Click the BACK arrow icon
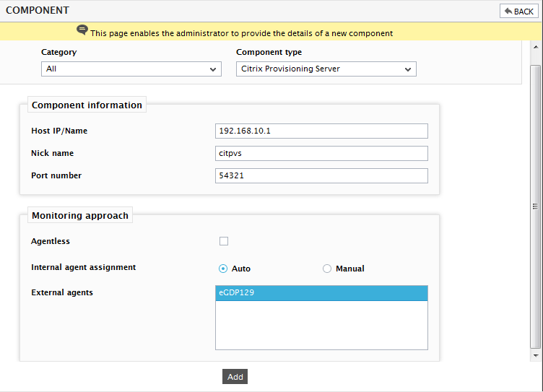The width and height of the screenshot is (543, 392). point(508,11)
